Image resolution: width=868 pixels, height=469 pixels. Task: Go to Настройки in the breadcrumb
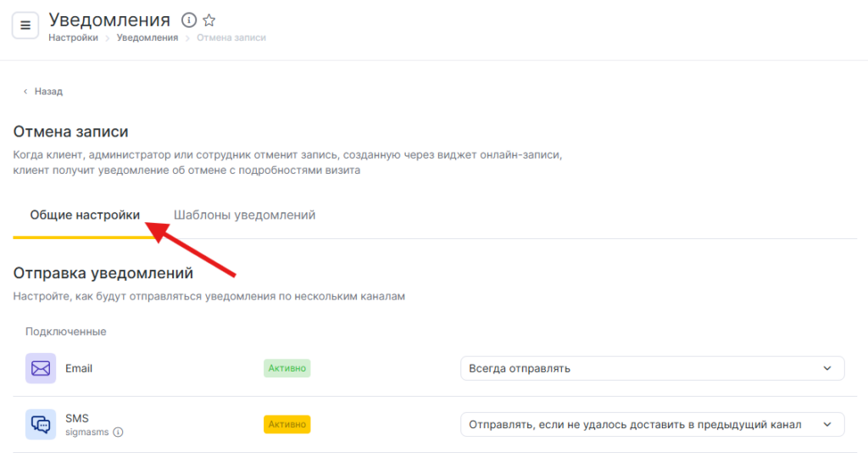pyautogui.click(x=73, y=38)
